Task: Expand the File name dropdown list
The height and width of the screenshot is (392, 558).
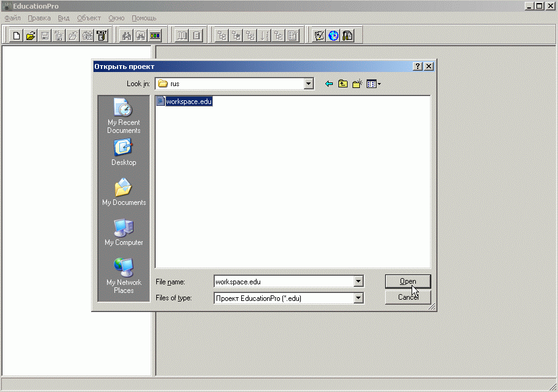Action: point(359,282)
